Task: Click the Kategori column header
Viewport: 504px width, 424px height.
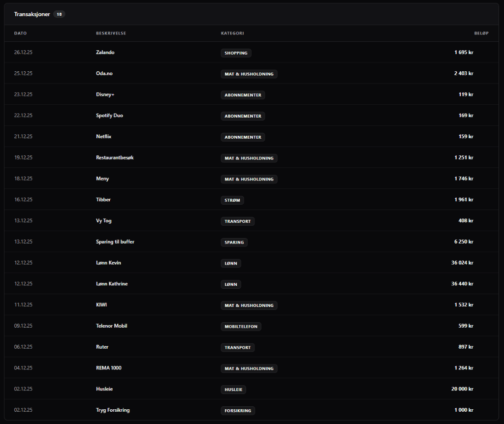Action: [x=232, y=33]
